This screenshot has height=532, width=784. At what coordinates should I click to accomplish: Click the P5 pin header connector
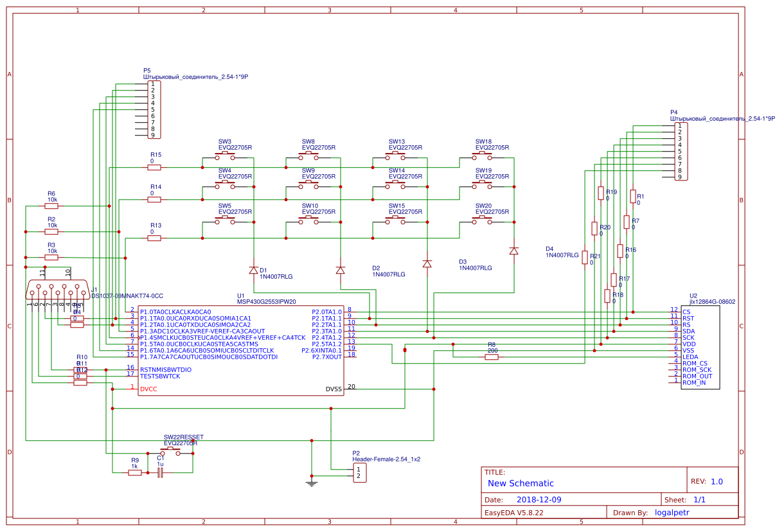[154, 109]
